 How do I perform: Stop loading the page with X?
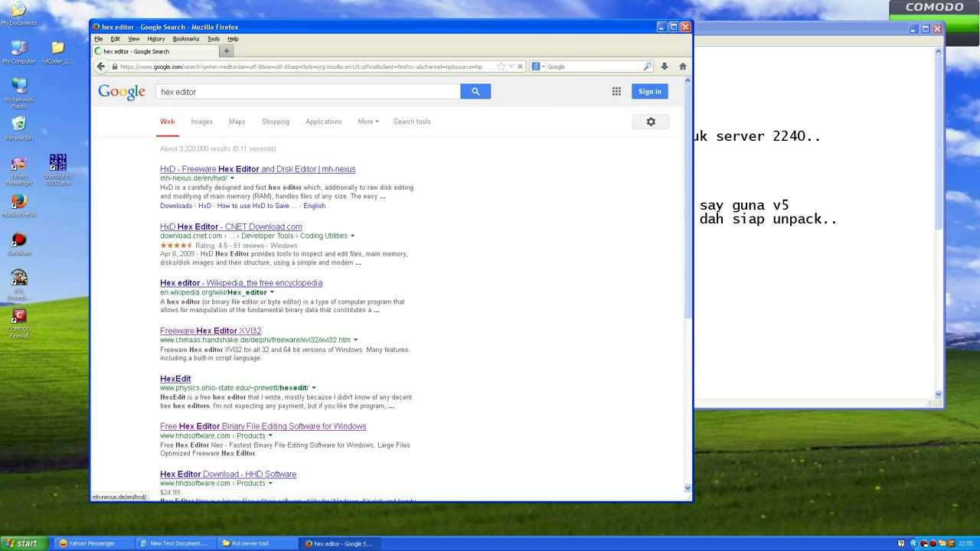click(x=520, y=67)
